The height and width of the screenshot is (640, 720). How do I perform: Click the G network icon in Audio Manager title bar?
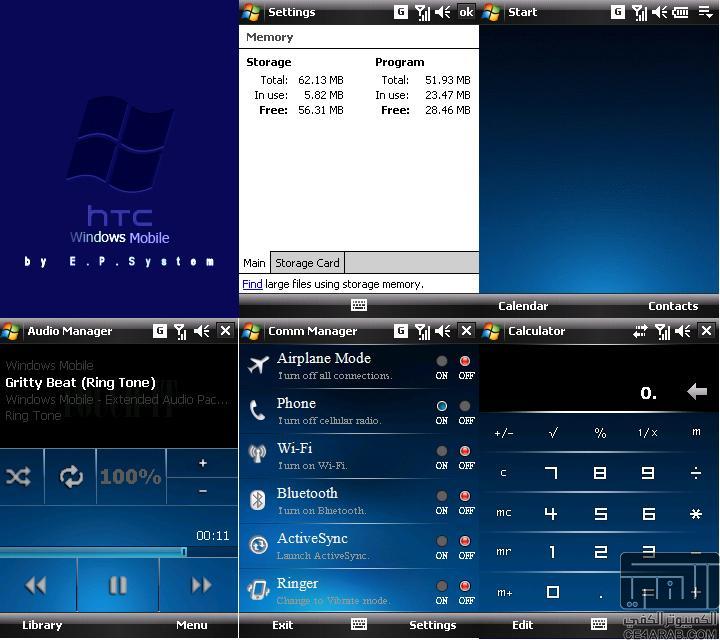[x=160, y=331]
